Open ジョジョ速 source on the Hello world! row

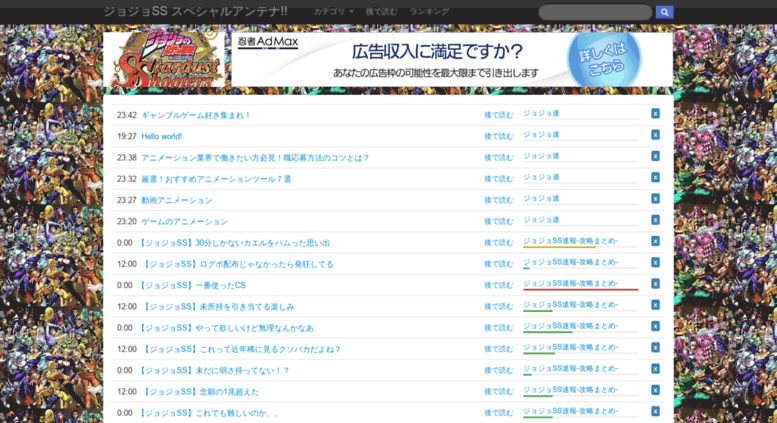(541, 135)
